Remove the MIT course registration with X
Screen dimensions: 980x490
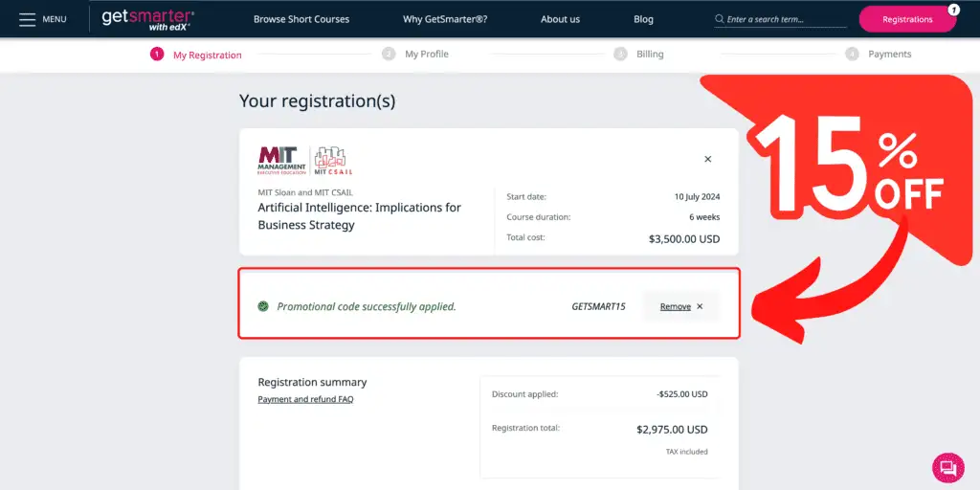click(x=707, y=160)
